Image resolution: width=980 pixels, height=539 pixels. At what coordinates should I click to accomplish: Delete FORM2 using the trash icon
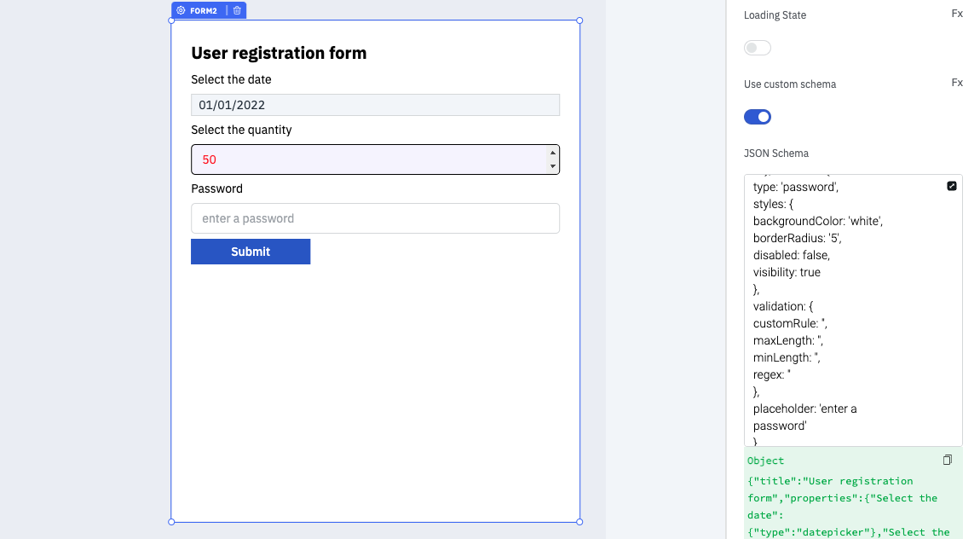[x=237, y=10]
